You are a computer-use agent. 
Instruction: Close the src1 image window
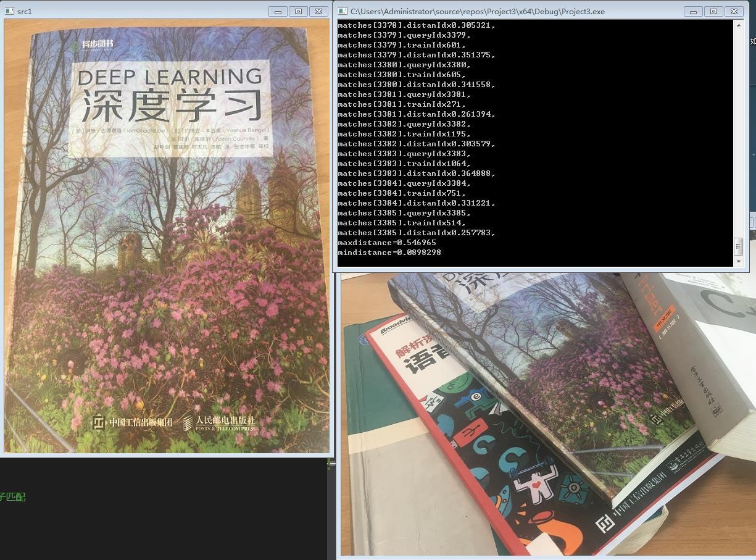click(x=319, y=11)
